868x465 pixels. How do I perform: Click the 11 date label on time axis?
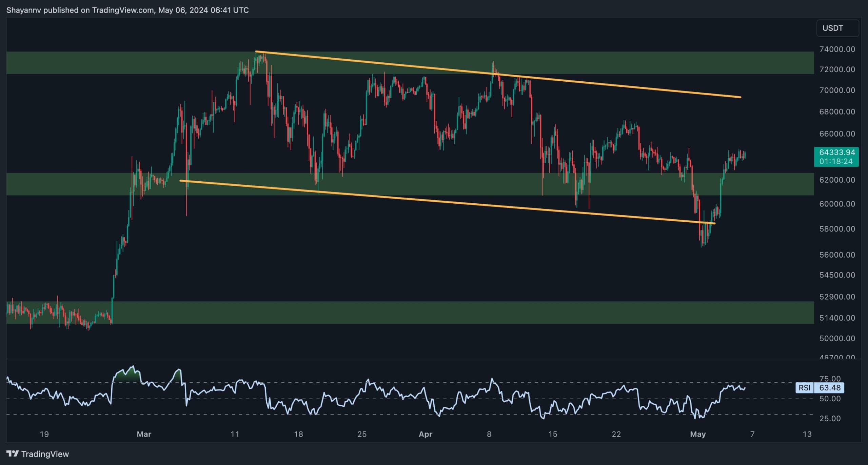(x=235, y=434)
